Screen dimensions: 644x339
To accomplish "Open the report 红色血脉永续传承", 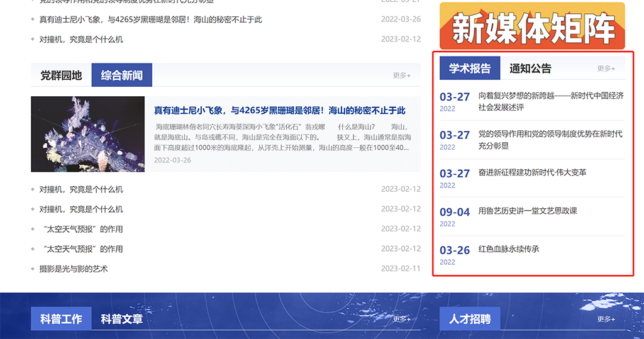I will coord(509,250).
